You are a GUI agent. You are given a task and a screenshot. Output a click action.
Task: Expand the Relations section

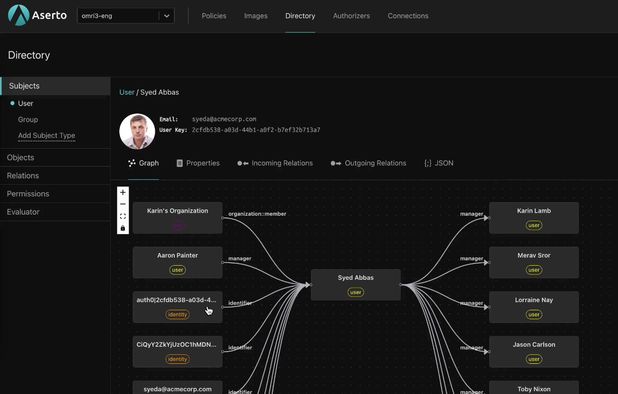pos(55,176)
